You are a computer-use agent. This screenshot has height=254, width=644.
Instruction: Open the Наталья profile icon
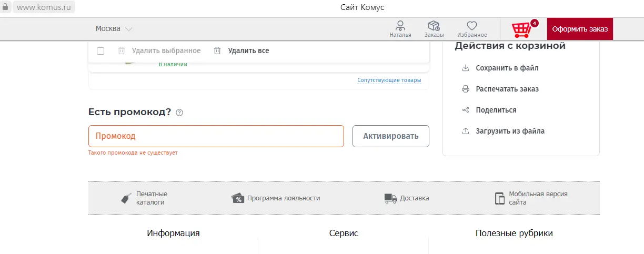(400, 26)
